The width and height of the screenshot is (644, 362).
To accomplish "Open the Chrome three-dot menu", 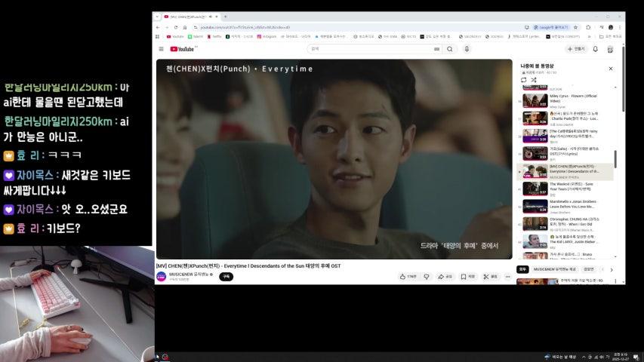I will [620, 27].
